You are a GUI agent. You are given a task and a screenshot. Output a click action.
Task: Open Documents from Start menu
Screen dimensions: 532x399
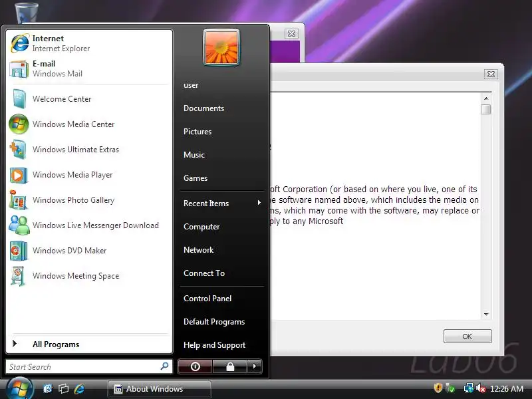(204, 108)
